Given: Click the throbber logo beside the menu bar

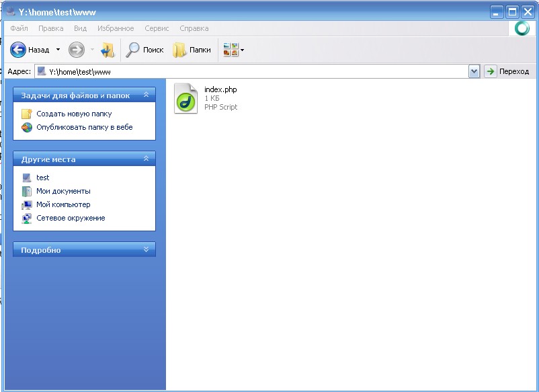Looking at the screenshot, I should pyautogui.click(x=522, y=28).
